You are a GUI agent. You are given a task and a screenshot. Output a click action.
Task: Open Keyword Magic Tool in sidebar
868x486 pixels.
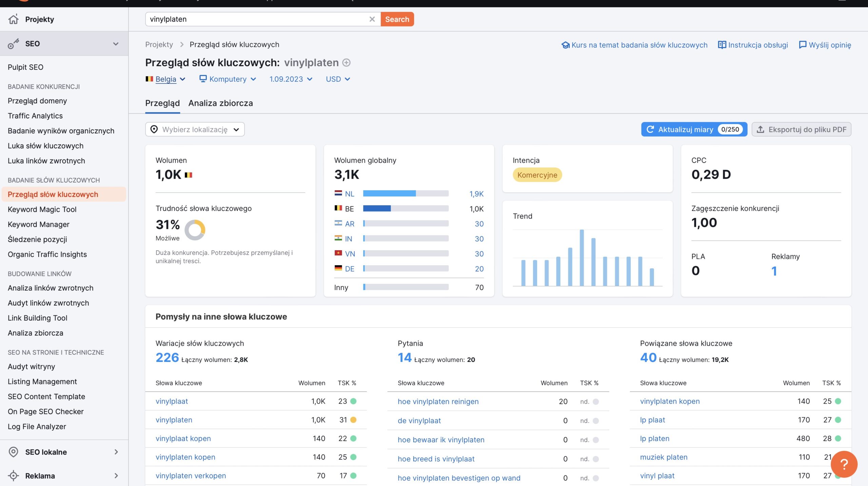(42, 210)
